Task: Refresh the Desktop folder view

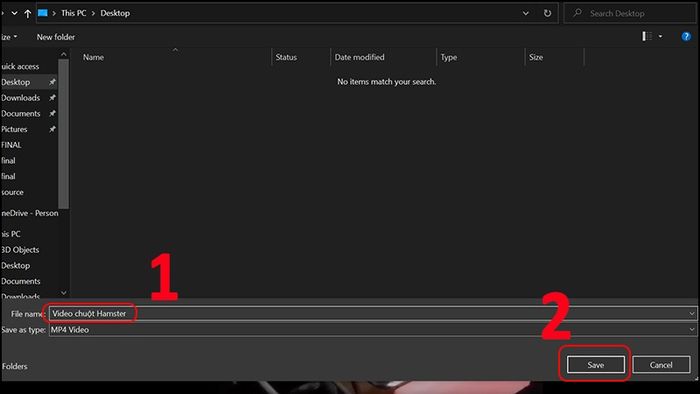Action: click(x=547, y=13)
